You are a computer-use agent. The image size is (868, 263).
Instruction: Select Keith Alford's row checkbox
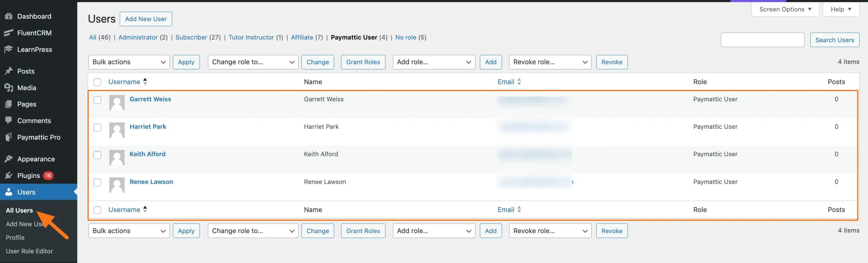click(97, 155)
